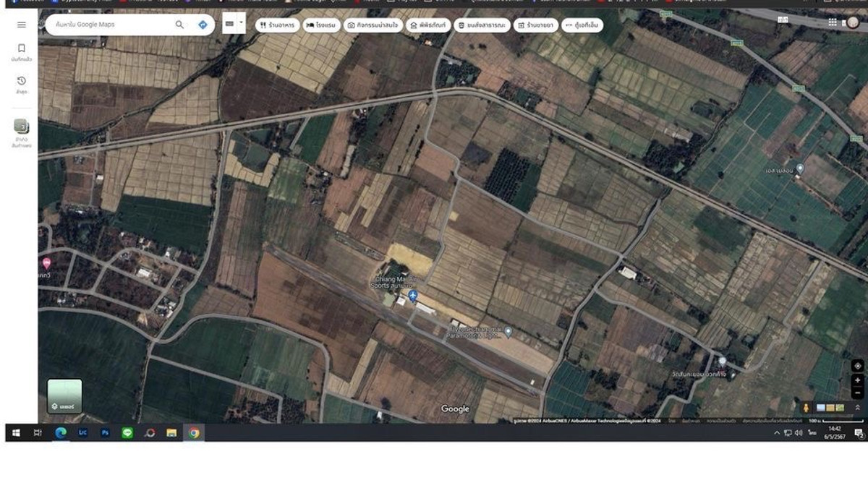This screenshot has height=488, width=868.
Task: Zoom out with the minus button
Action: [858, 393]
